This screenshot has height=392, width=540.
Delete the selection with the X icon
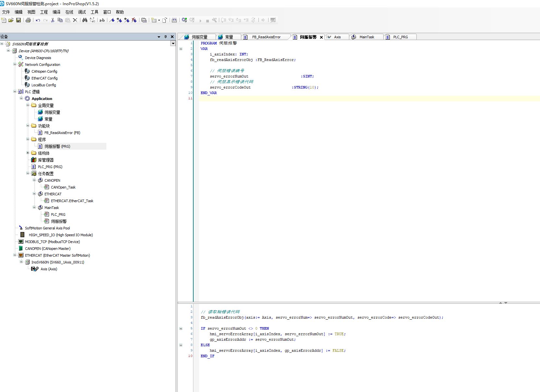click(x=75, y=20)
